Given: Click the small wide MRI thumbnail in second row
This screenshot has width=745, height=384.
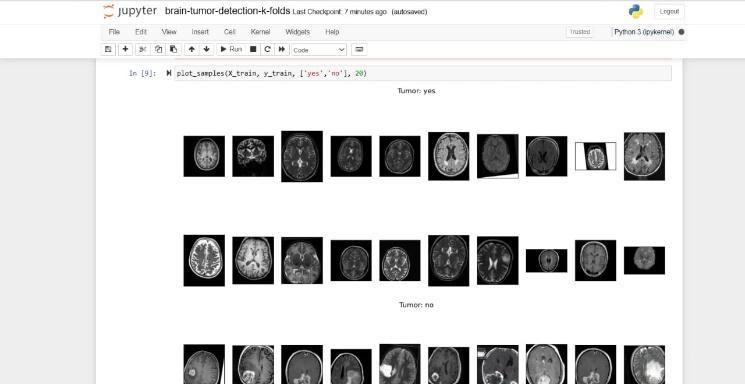Looking at the screenshot, I should coord(546,260).
